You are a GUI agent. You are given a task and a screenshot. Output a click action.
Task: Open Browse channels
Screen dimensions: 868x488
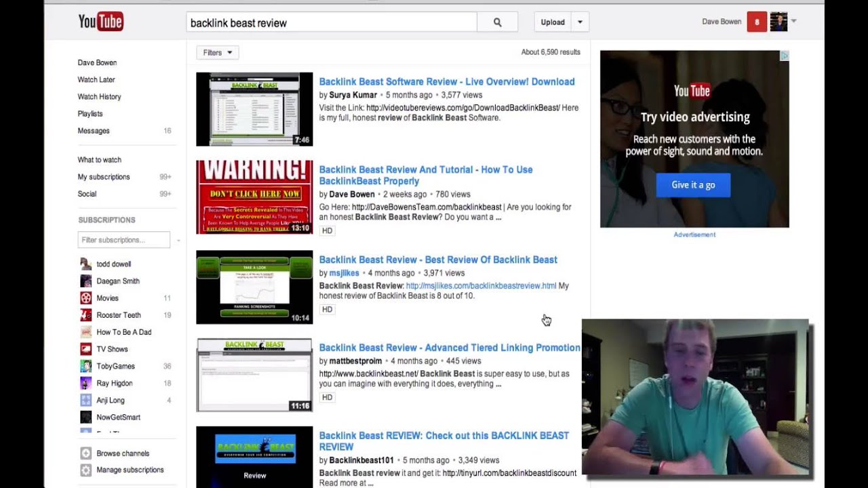coord(123,453)
